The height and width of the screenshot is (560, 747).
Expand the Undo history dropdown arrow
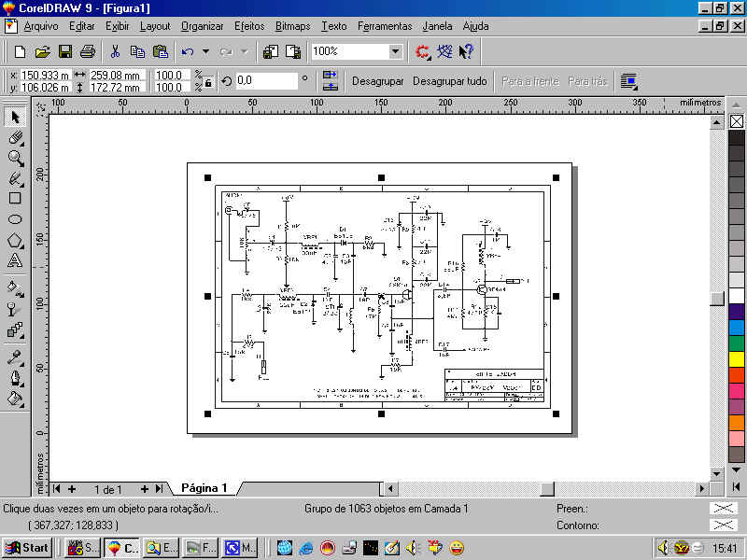[x=205, y=51]
